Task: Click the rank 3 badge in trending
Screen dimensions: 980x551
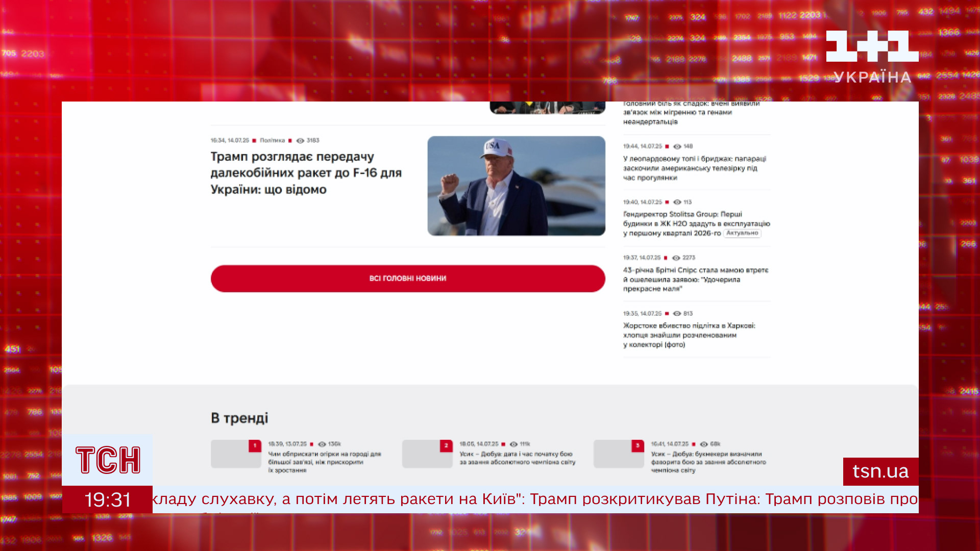Action: coord(638,446)
